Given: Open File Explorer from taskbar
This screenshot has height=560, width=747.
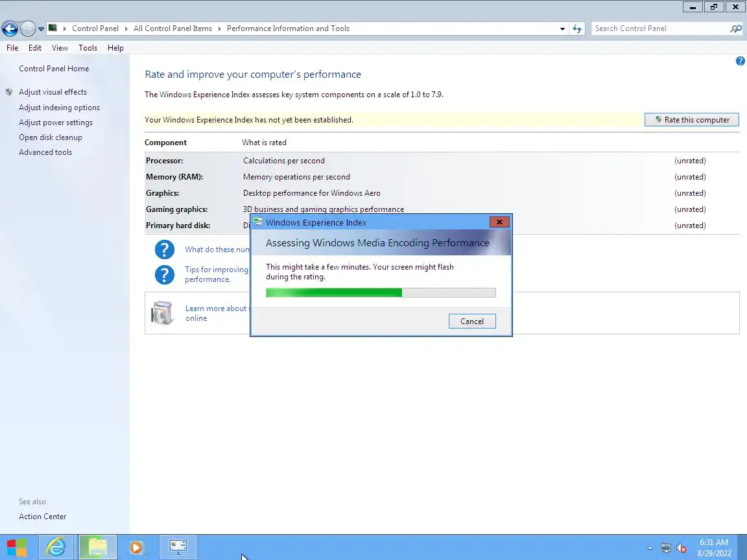Looking at the screenshot, I should click(x=97, y=548).
